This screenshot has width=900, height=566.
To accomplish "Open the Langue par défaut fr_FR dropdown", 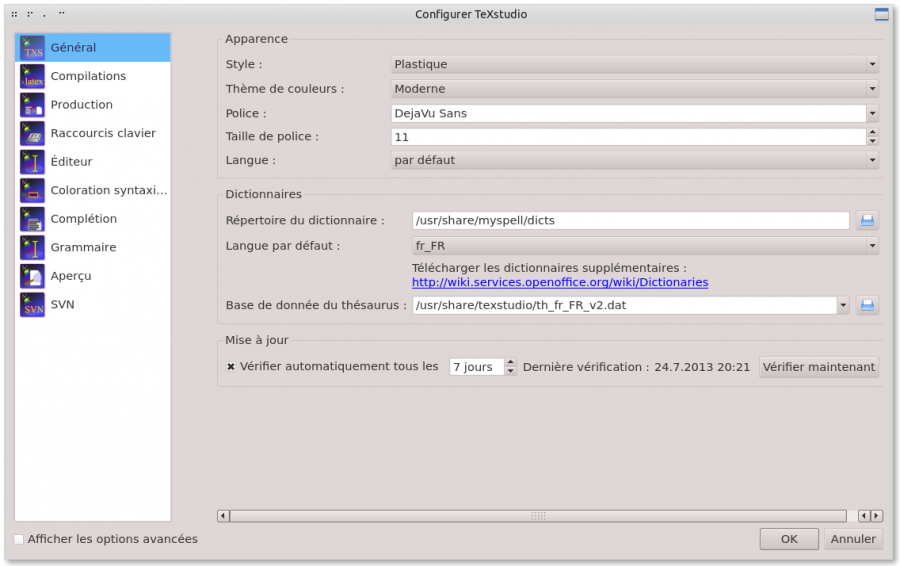I will click(x=645, y=246).
